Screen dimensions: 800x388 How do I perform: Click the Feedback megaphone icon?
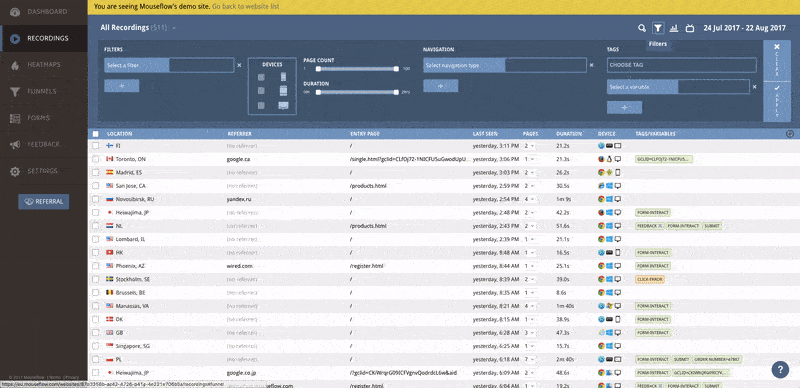(15, 144)
